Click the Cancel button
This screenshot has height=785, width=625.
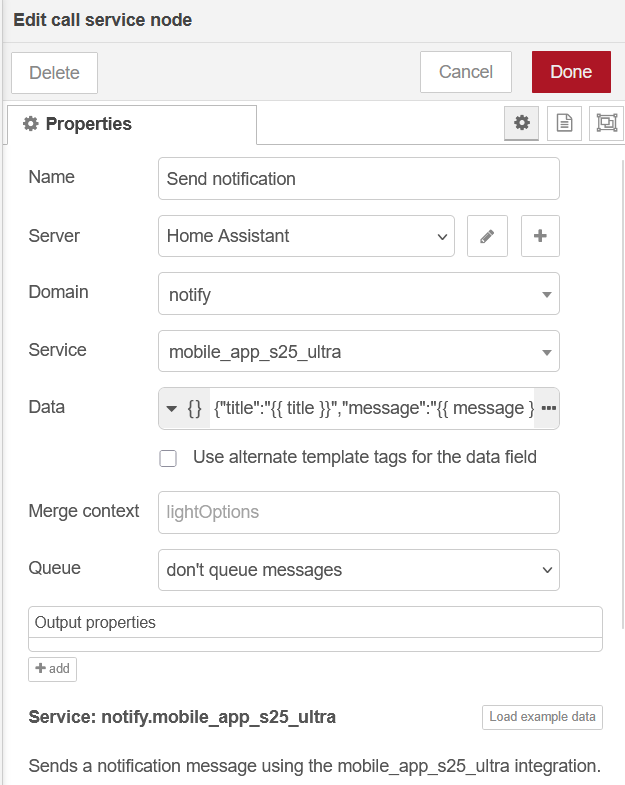(x=465, y=72)
